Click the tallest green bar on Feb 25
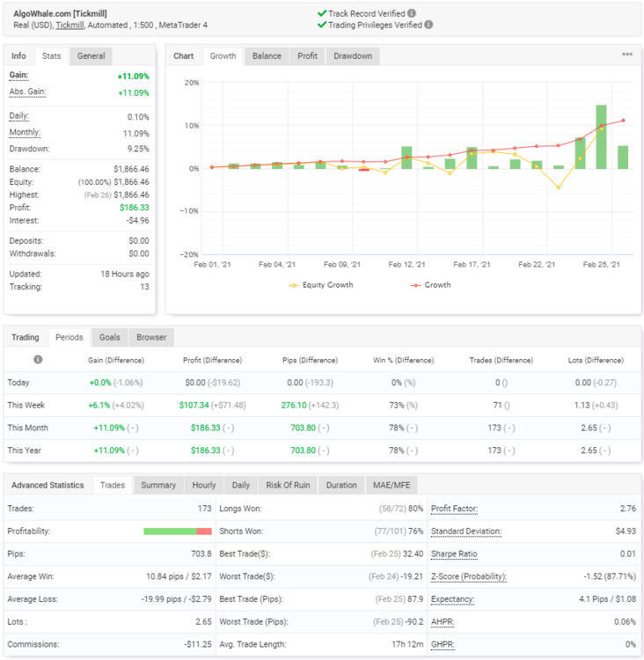The width and height of the screenshot is (644, 660). click(x=601, y=136)
